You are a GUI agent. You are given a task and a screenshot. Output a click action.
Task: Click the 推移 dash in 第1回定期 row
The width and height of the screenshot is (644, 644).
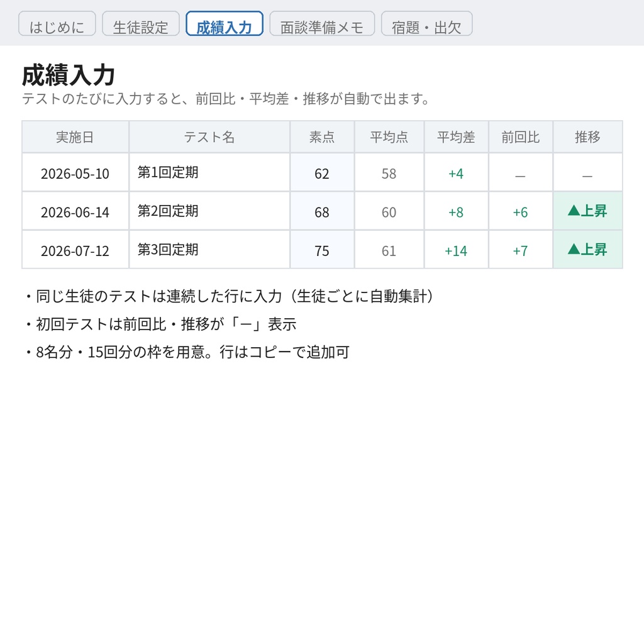588,173
